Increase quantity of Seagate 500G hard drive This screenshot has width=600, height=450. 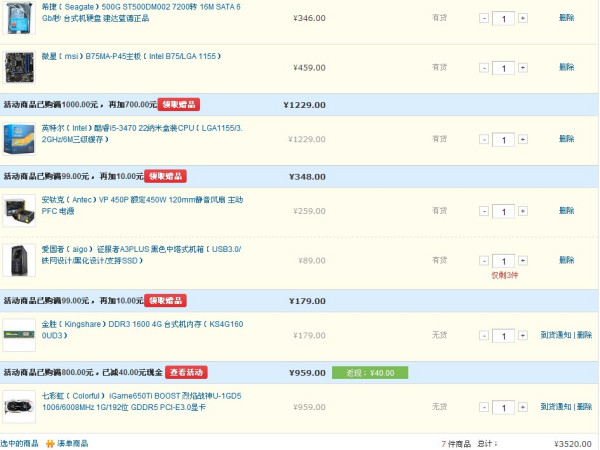point(523,18)
